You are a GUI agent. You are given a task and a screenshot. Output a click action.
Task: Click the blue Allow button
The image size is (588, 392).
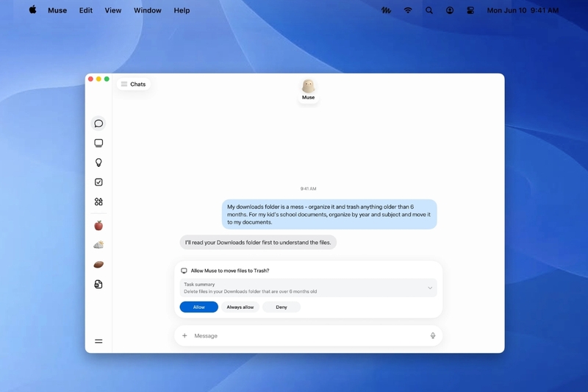coord(198,307)
